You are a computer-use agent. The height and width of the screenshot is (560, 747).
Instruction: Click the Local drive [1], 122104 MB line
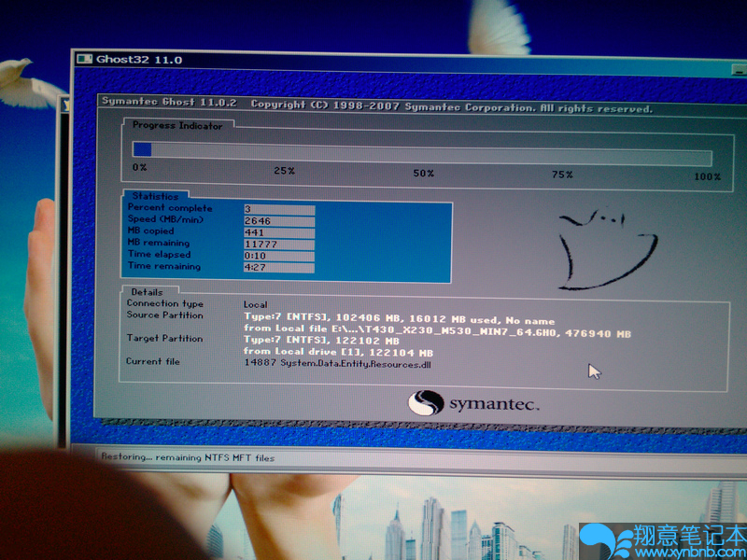(x=338, y=353)
